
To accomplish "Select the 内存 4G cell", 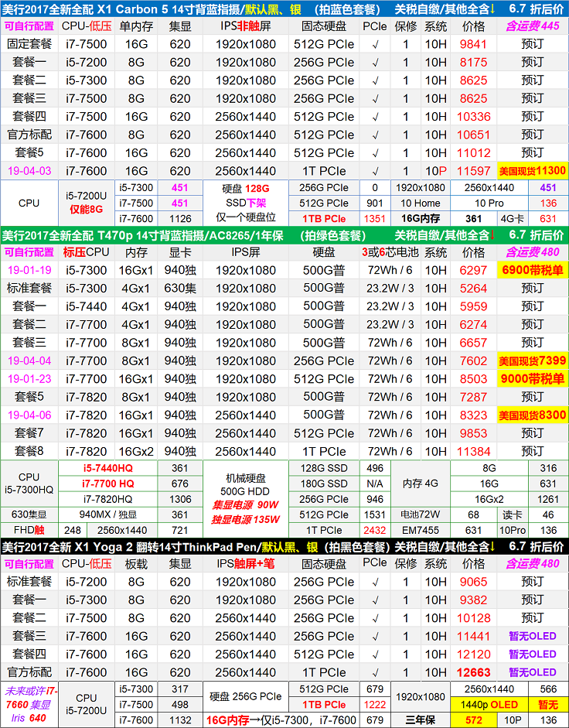I will tap(420, 484).
